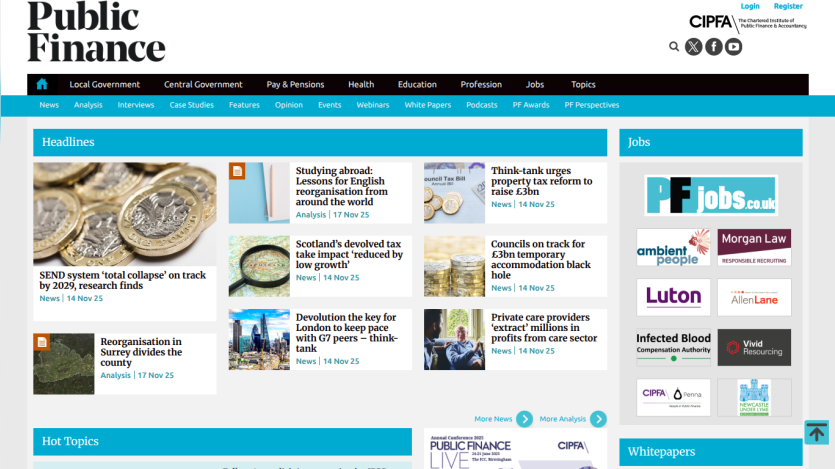Open Think-tank urges property tax reform article
Viewport: 835px width, 469px height.
pyautogui.click(x=542, y=181)
